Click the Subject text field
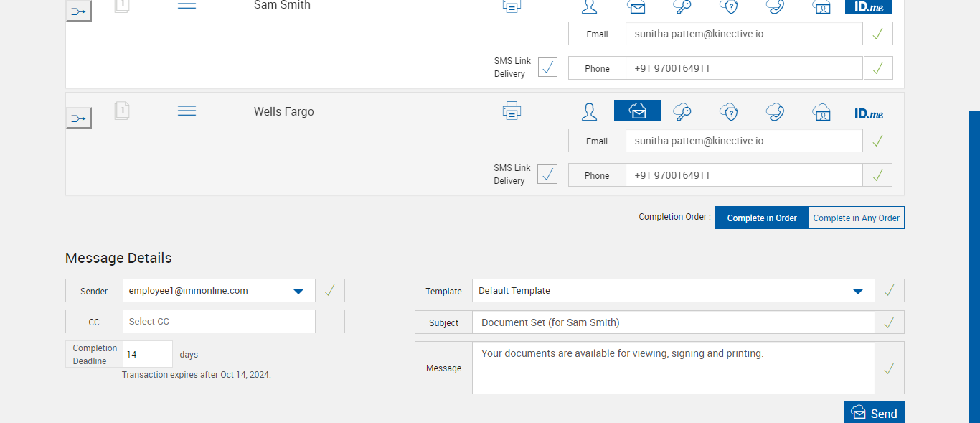 [673, 322]
